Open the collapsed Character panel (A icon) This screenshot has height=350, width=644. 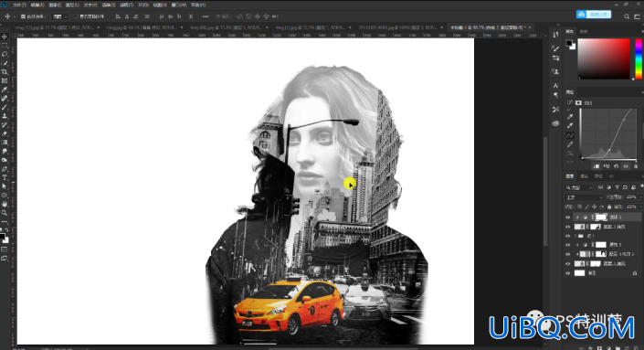[x=555, y=86]
